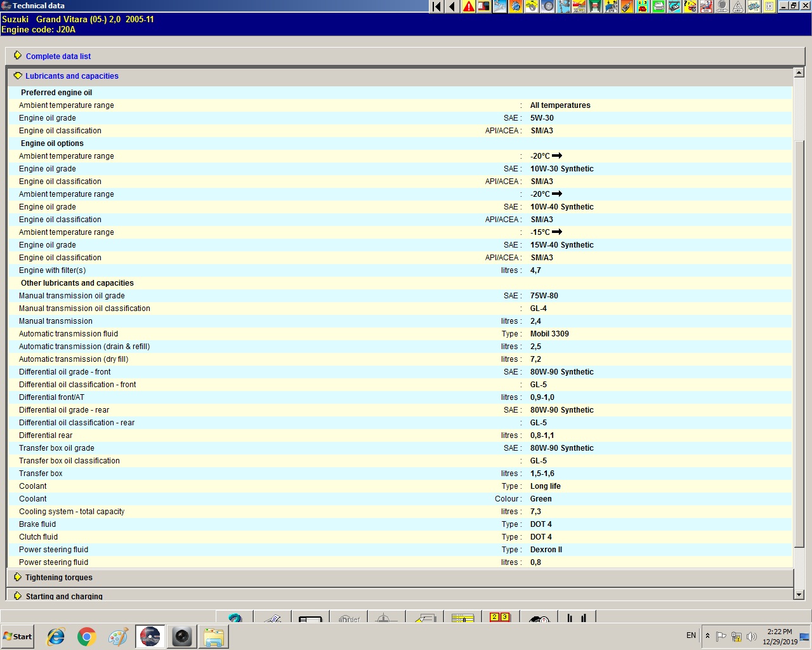Click the wheel and tyre toolbar icon
The image size is (812, 650).
pyautogui.click(x=547, y=6)
